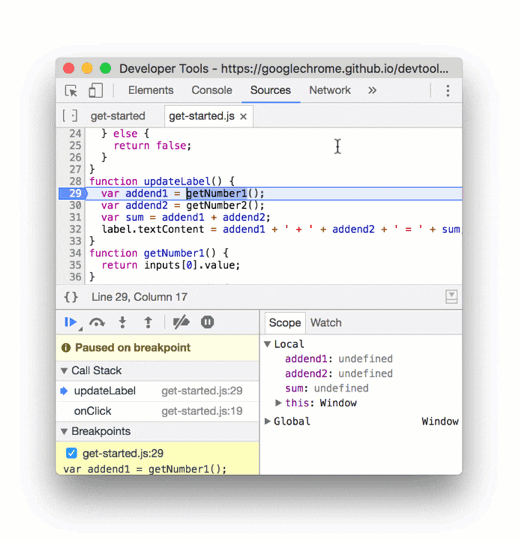
Task: Show the file navigator pane icon
Action: pyautogui.click(x=70, y=116)
